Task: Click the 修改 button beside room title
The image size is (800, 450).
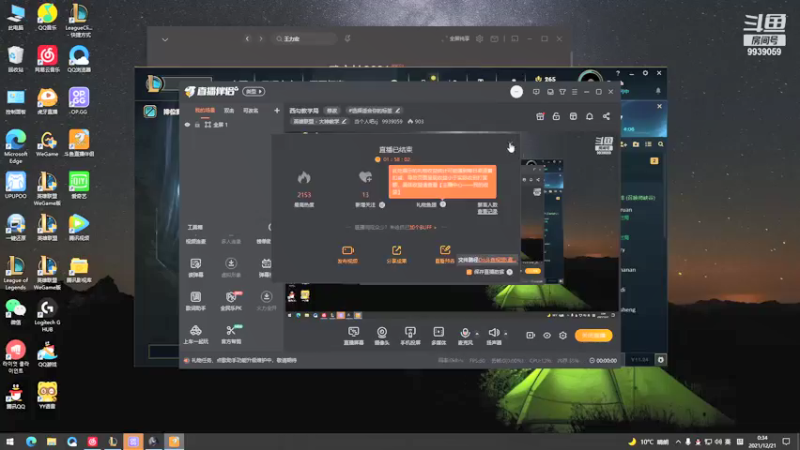Action: pyautogui.click(x=332, y=110)
